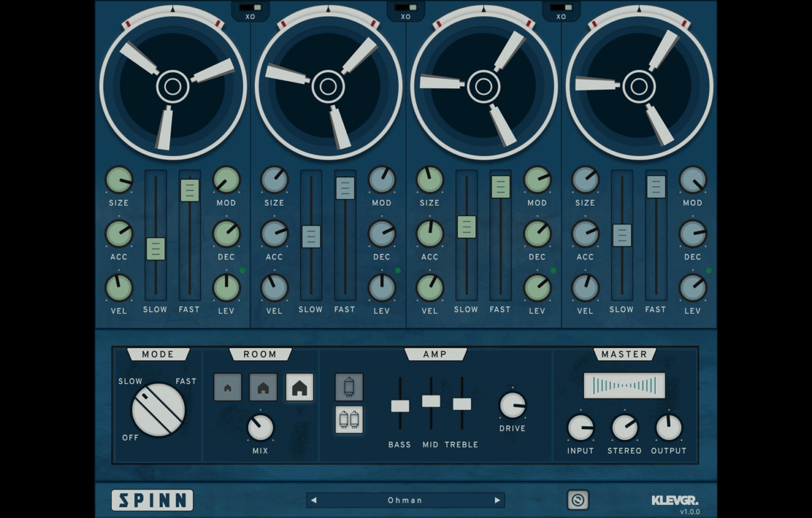Go to previous preset with left arrow
Image resolution: width=812 pixels, height=518 pixels.
point(314,500)
